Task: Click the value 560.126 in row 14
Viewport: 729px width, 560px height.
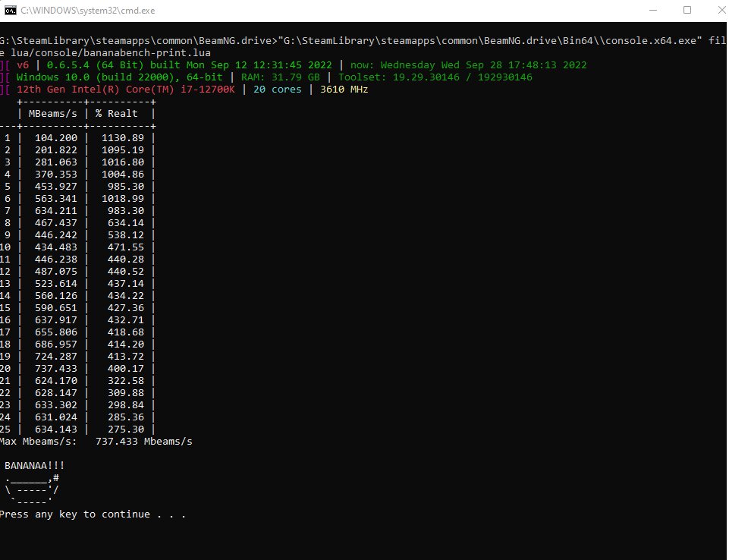Action: [x=56, y=295]
